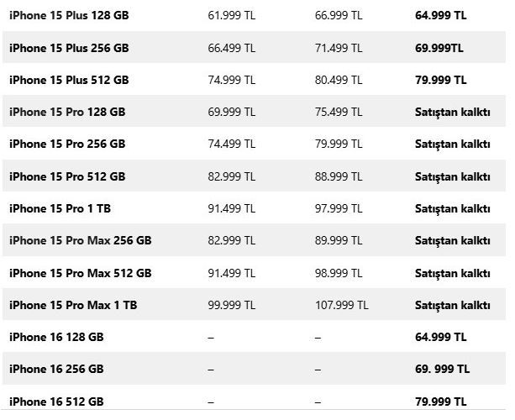Click "Satıştan kalktı" in iPhone 15 Pro 128 GB row
515x420 pixels.
coord(452,112)
